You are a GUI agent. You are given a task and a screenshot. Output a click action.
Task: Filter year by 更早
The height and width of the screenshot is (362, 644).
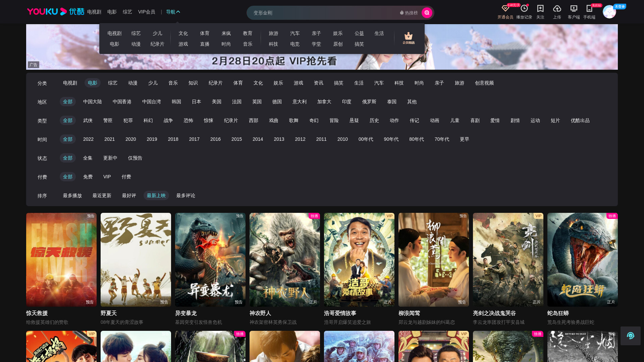[465, 139]
